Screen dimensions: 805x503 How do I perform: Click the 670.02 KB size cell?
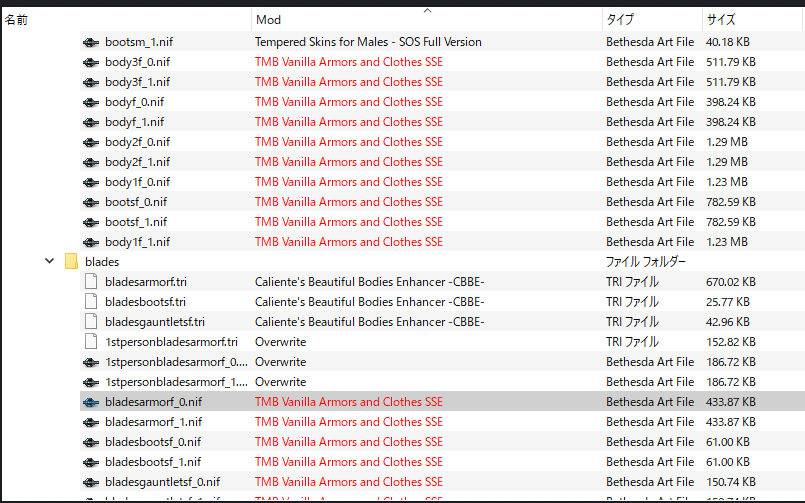(731, 282)
